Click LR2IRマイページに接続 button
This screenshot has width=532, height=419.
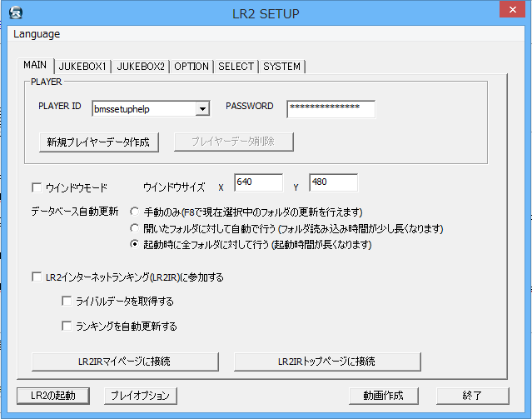[x=125, y=362]
